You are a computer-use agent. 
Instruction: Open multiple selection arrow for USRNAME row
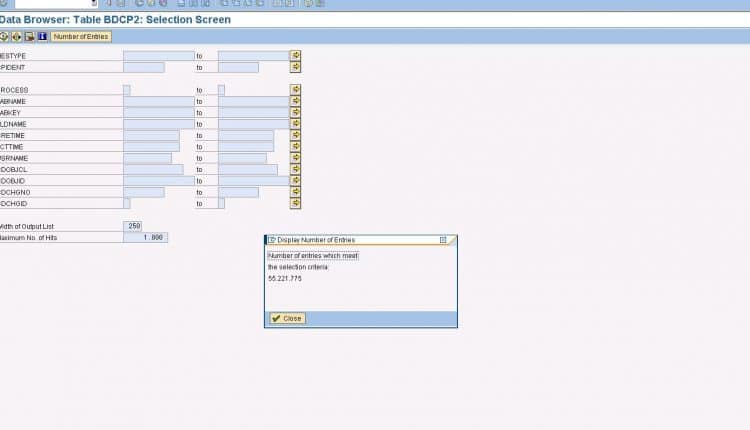(x=296, y=158)
